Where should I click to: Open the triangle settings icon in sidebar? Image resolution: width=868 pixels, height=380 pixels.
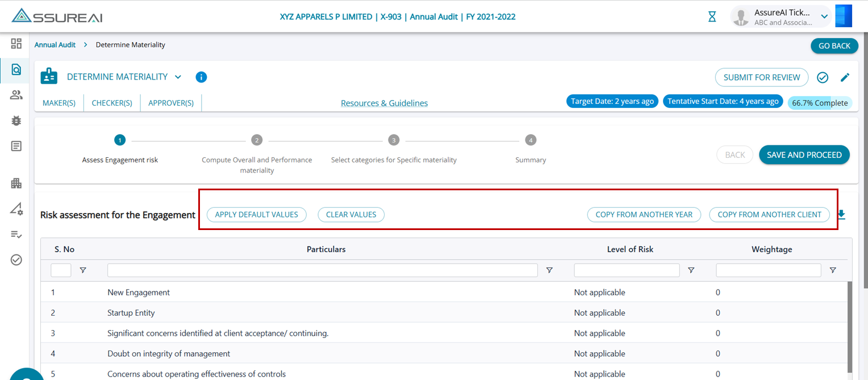16,208
